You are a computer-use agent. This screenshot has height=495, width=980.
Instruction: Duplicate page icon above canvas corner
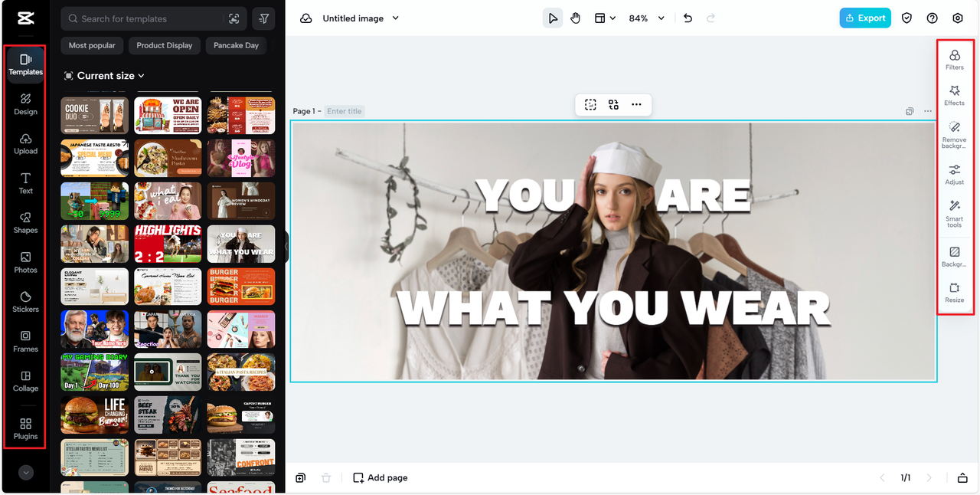click(x=910, y=111)
